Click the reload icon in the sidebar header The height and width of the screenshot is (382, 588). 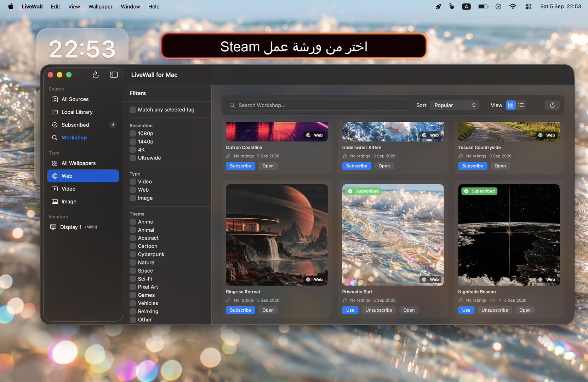(x=96, y=75)
